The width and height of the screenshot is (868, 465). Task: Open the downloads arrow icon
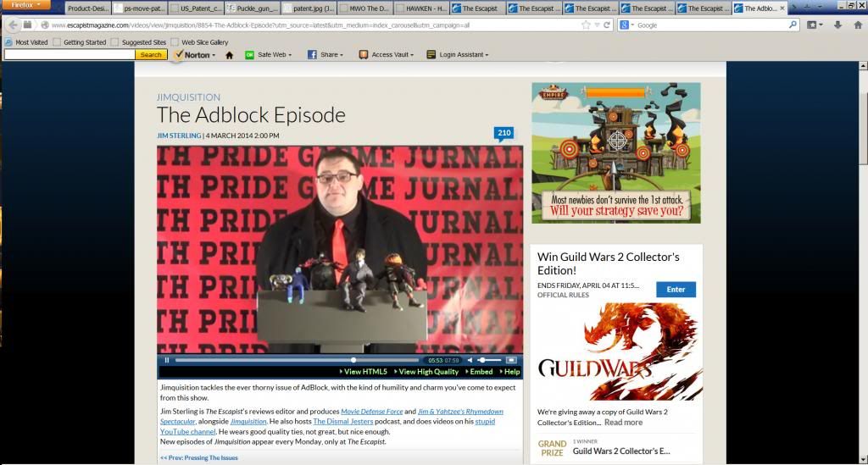pos(837,25)
